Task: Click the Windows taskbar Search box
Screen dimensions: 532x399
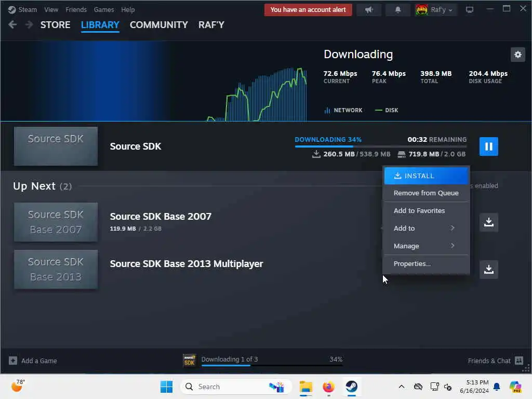Action: click(236, 387)
